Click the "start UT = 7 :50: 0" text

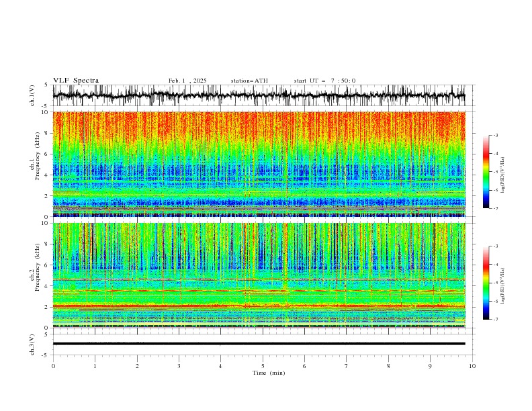pos(324,81)
